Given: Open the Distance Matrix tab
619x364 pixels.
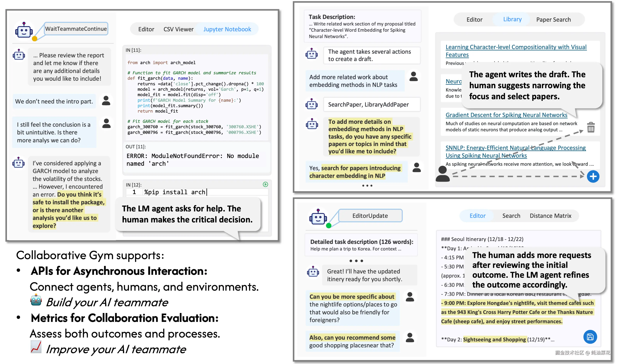Looking at the screenshot, I should point(550,216).
